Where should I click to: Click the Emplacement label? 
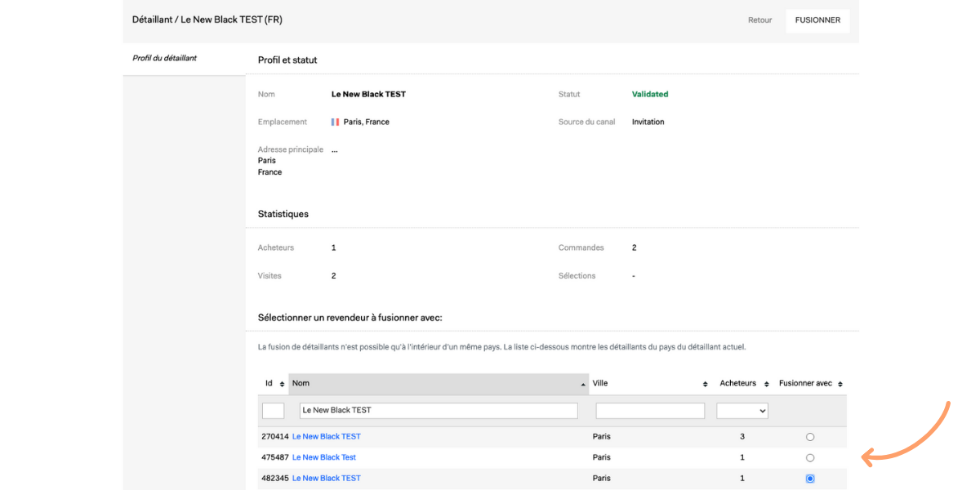(283, 122)
